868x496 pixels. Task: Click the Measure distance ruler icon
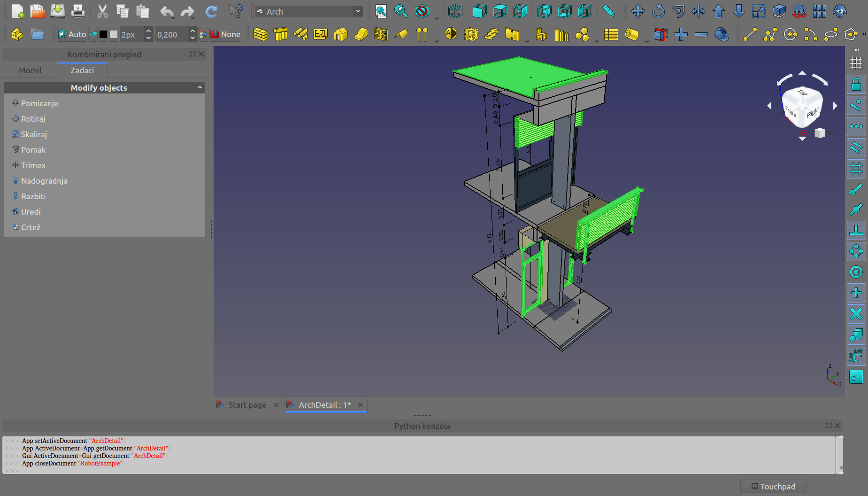coord(608,11)
